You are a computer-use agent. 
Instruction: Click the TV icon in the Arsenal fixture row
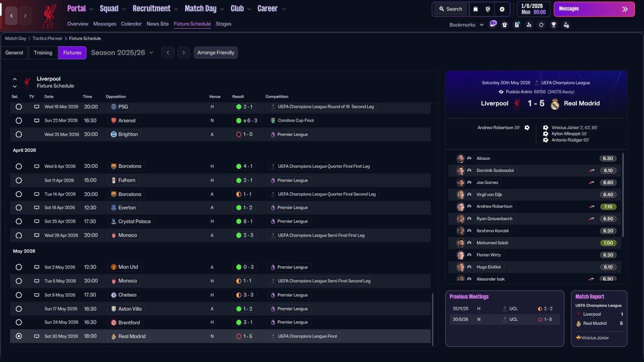37,121
